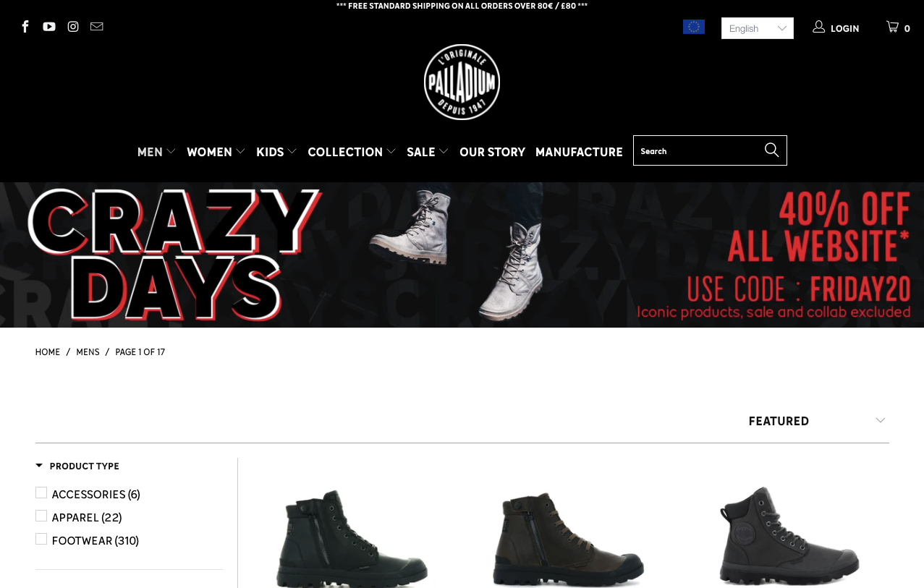The width and height of the screenshot is (924, 588).
Task: Open the English language dropdown
Action: point(758,28)
